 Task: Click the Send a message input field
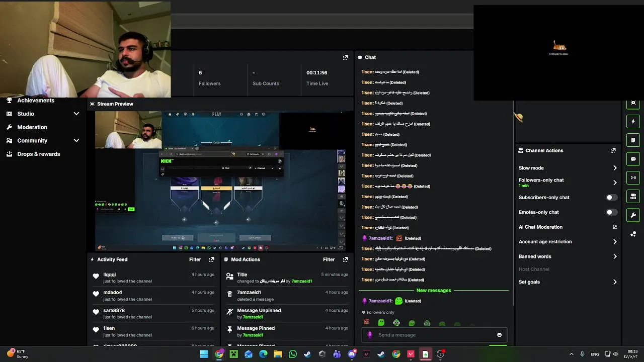(x=435, y=335)
